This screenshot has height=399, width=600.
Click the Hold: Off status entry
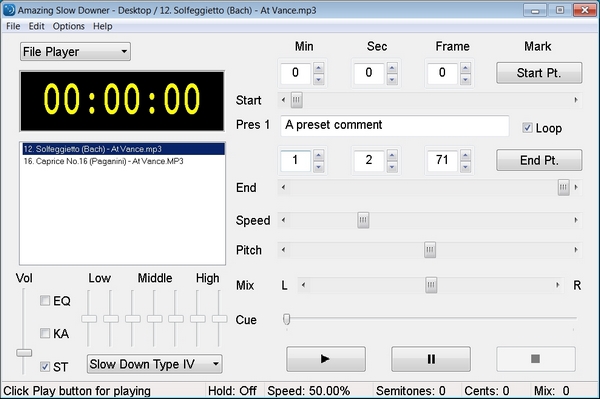pyautogui.click(x=232, y=391)
